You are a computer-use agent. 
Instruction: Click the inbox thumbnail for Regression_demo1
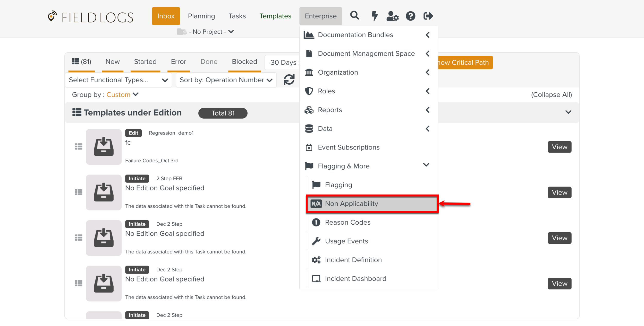pyautogui.click(x=104, y=147)
